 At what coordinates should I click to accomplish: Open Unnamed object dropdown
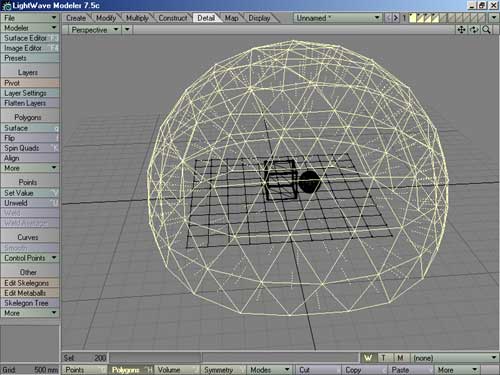click(x=338, y=18)
